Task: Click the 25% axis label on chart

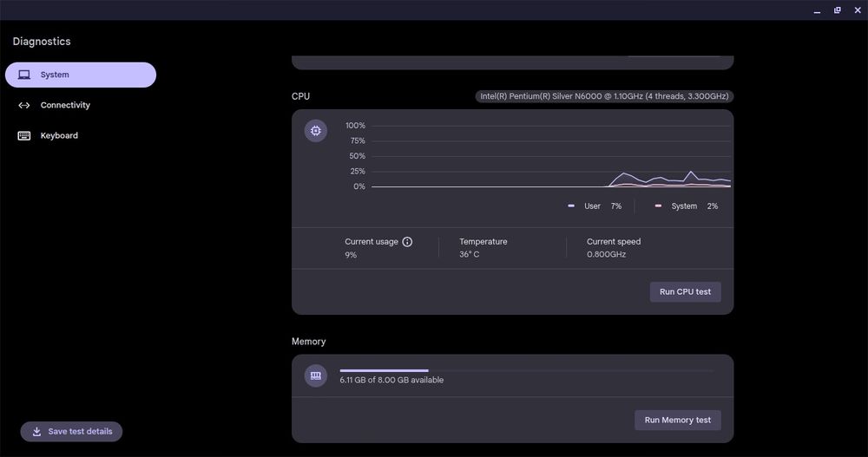Action: tap(358, 171)
